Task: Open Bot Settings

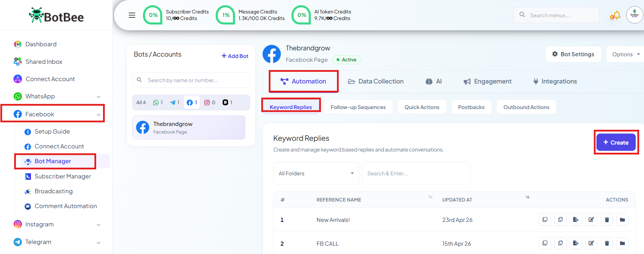Action: point(573,54)
